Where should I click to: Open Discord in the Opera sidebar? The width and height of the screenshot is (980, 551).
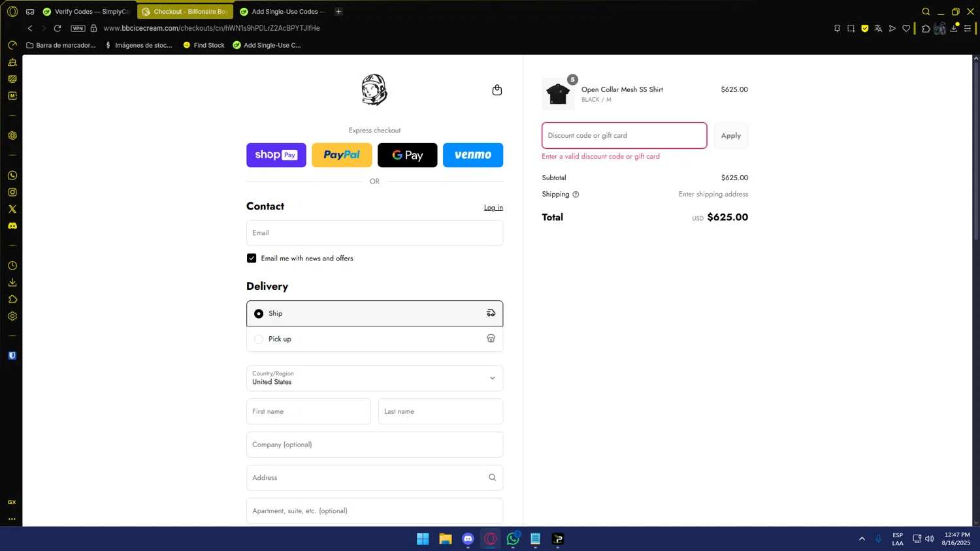coord(12,226)
